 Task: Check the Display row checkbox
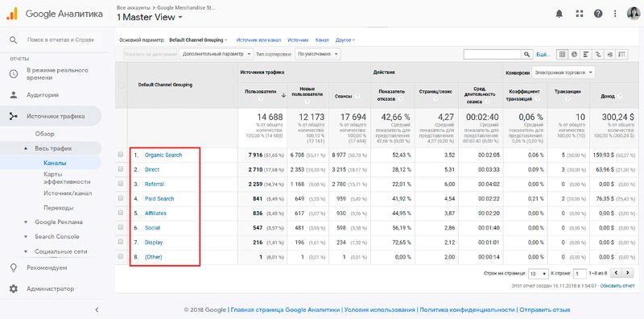point(121,242)
